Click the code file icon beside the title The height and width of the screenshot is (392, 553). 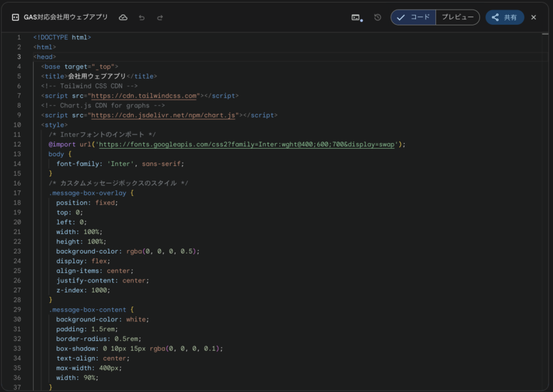pos(15,17)
